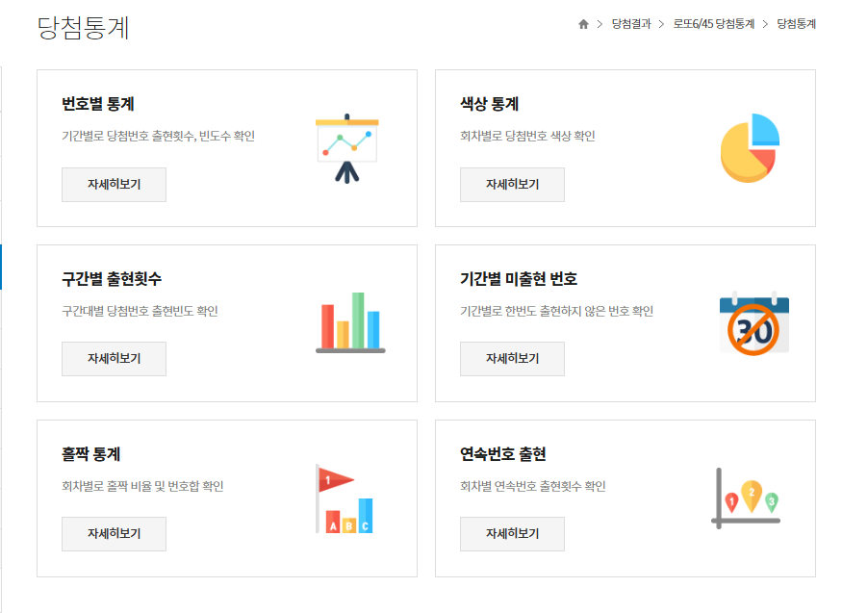
Task: Click the home icon in the breadcrumb
Action: tap(583, 24)
